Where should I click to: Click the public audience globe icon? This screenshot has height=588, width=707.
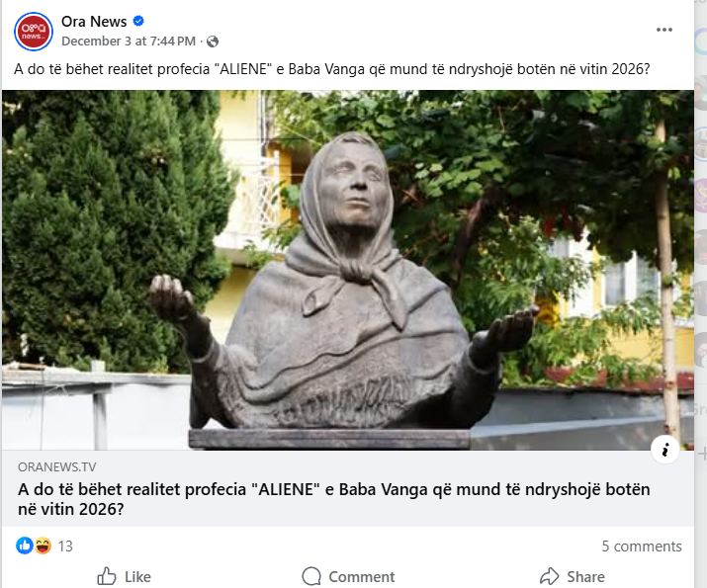click(213, 42)
